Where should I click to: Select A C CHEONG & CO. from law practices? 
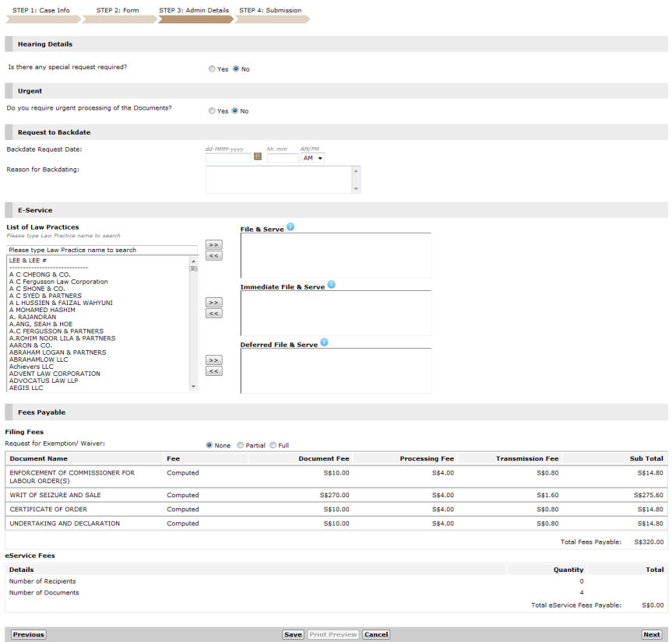click(40, 275)
